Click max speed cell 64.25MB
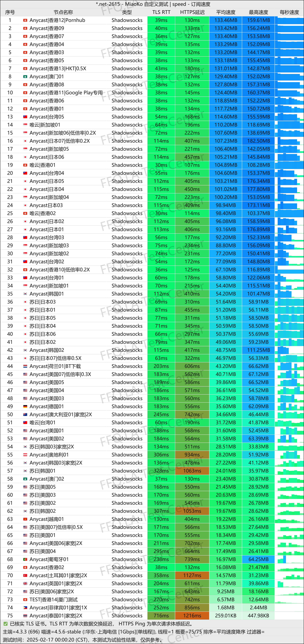The width and height of the screenshot is (304, 644). pos(259,559)
